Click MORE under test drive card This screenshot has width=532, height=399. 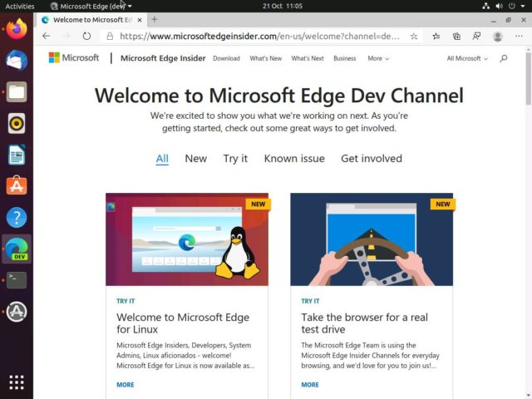310,384
